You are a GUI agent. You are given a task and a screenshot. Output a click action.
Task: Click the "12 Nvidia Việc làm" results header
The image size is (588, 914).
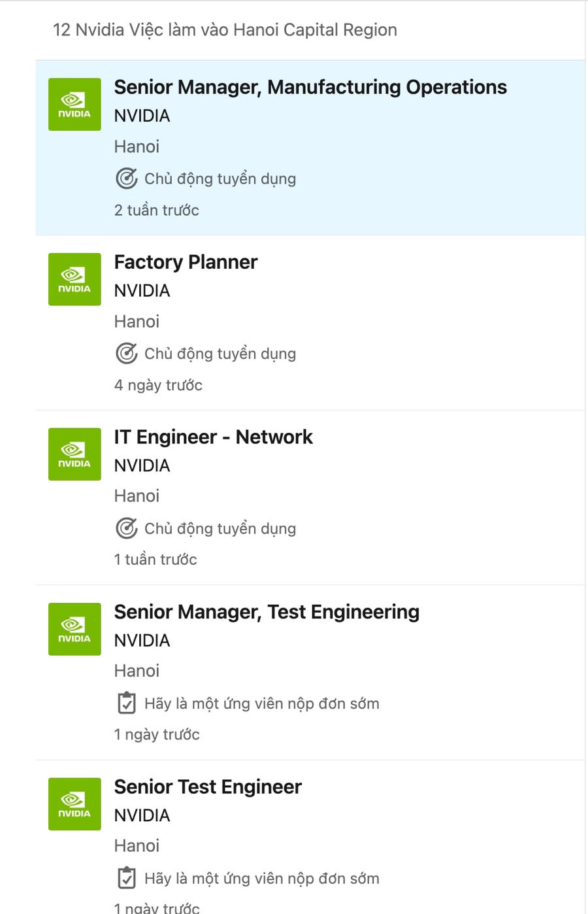pos(225,30)
